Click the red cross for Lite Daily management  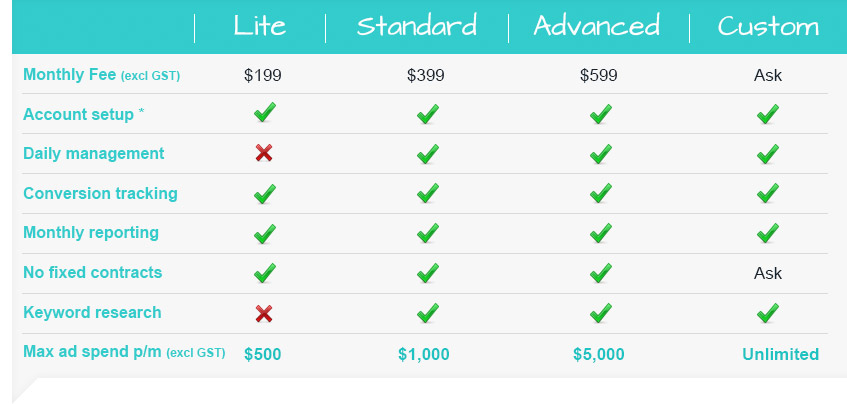pos(264,153)
